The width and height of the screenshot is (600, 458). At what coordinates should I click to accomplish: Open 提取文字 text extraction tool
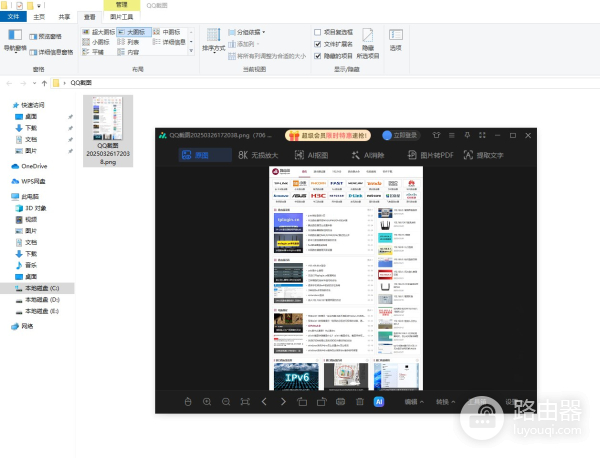484,155
